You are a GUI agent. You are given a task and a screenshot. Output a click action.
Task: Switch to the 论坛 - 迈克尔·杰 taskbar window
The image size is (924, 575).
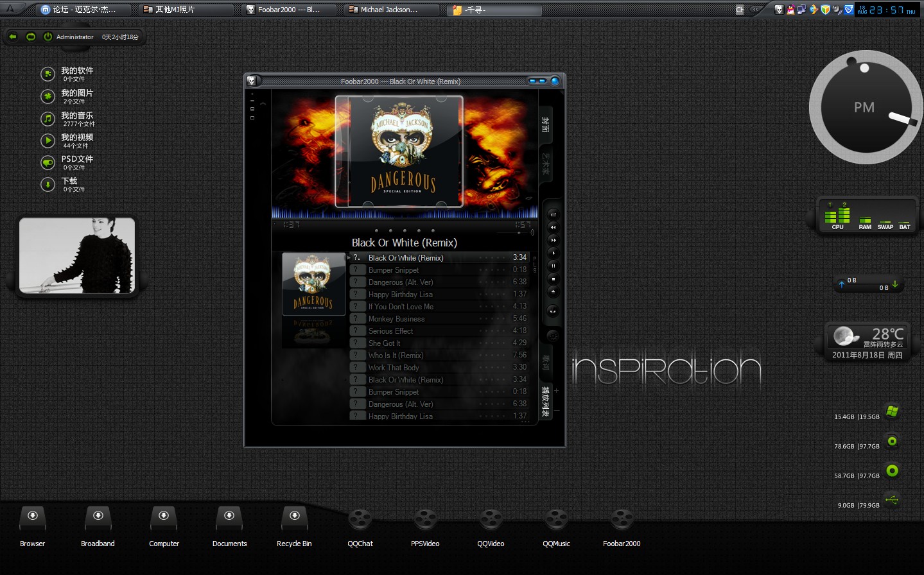tap(83, 10)
